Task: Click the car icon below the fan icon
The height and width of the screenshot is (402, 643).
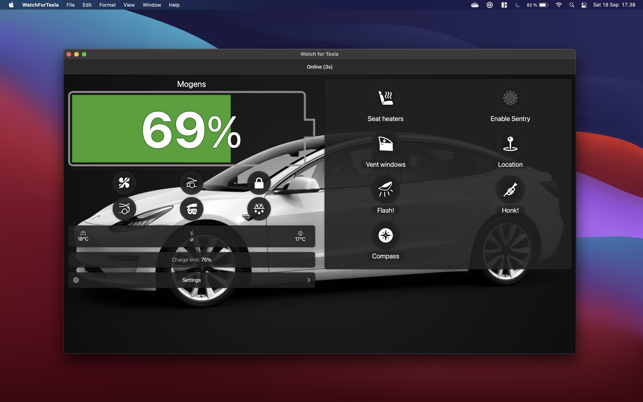Action: (124, 209)
